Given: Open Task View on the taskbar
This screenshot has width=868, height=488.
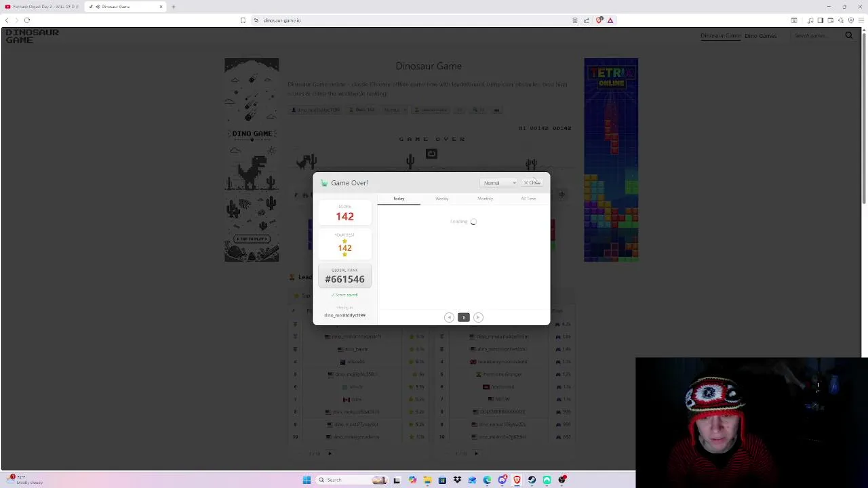Looking at the screenshot, I should pyautogui.click(x=397, y=480).
